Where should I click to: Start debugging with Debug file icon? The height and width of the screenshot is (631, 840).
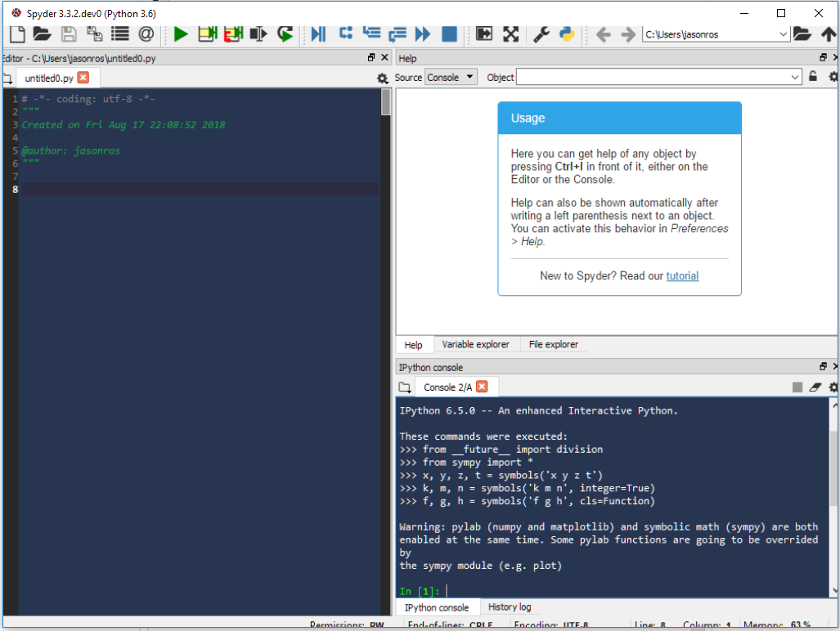click(x=318, y=34)
